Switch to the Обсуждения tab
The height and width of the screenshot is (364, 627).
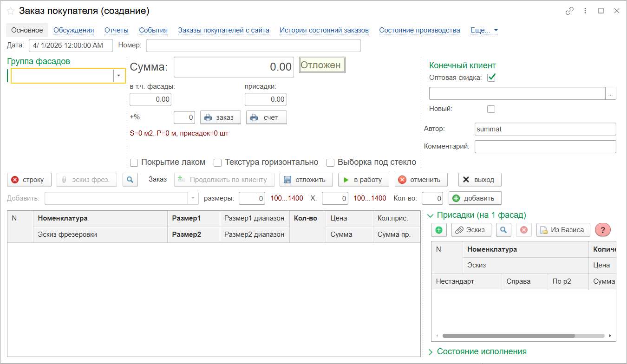point(73,30)
